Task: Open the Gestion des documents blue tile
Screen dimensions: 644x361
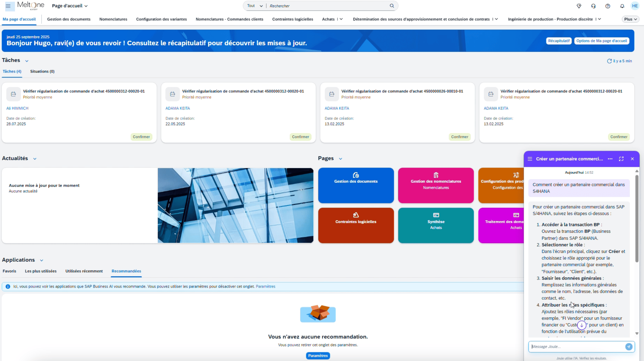Action: click(356, 185)
